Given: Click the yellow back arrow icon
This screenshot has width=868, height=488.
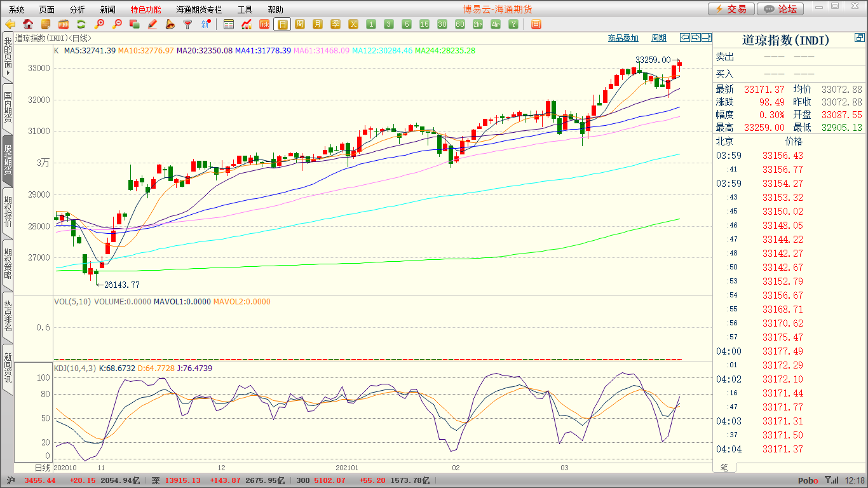Looking at the screenshot, I should (10, 25).
